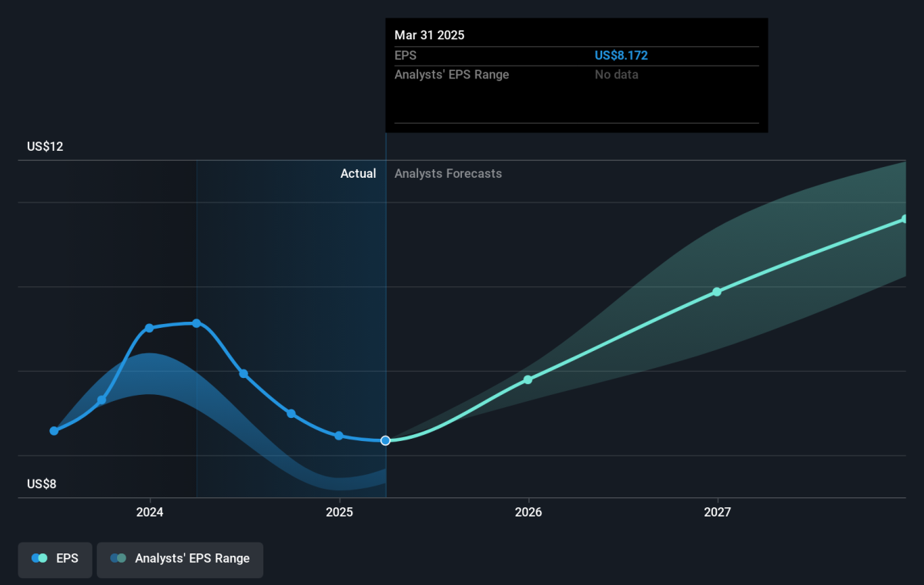The image size is (924, 585).
Task: Click the 2027 forecast data point
Action: click(717, 292)
